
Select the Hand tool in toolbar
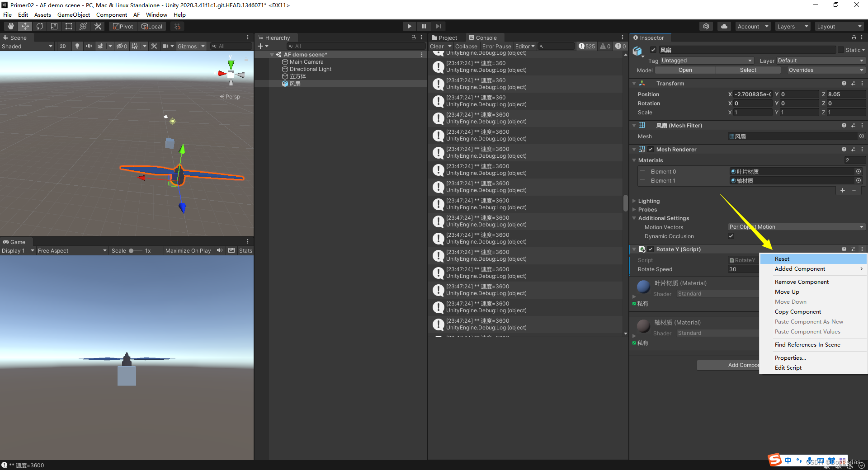pyautogui.click(x=11, y=26)
